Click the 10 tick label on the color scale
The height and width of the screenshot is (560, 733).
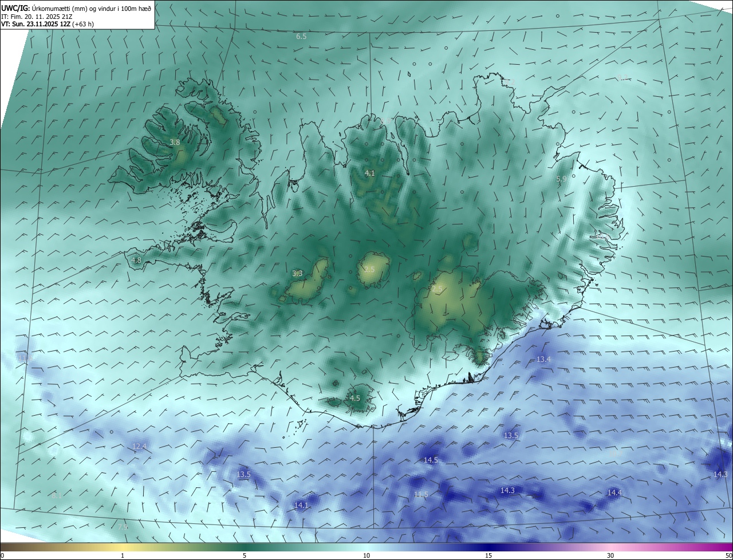(366, 555)
